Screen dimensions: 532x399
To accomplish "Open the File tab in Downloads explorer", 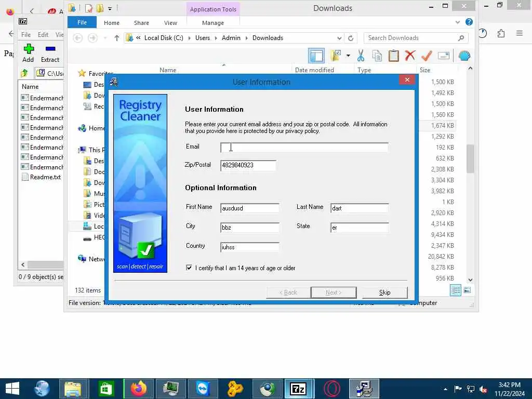I will pyautogui.click(x=82, y=22).
